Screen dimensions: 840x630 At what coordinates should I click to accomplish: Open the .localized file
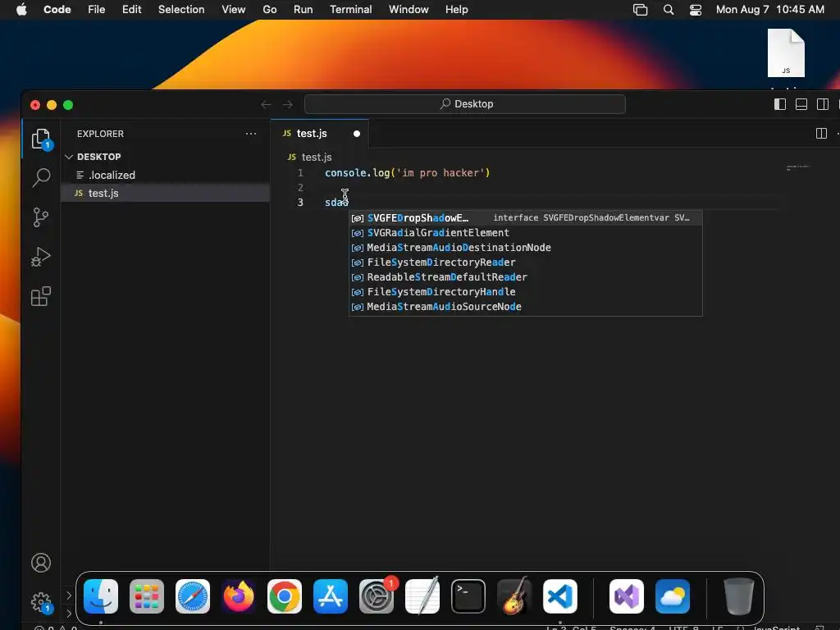[x=165, y=176]
